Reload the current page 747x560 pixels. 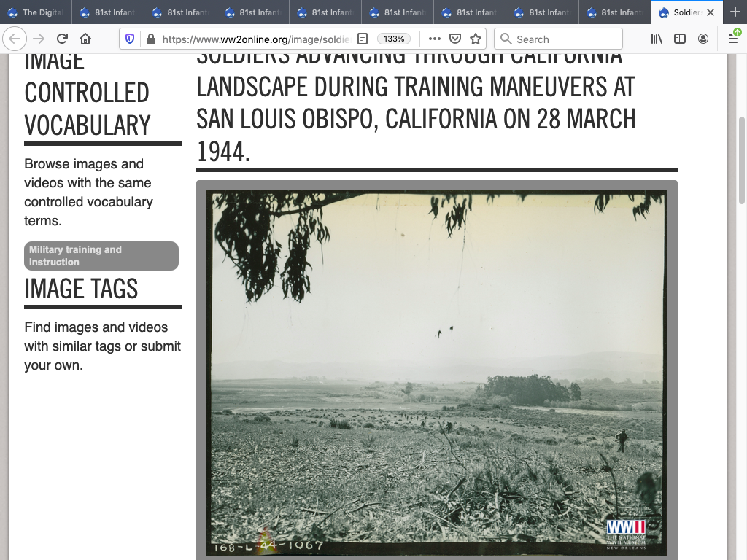62,39
